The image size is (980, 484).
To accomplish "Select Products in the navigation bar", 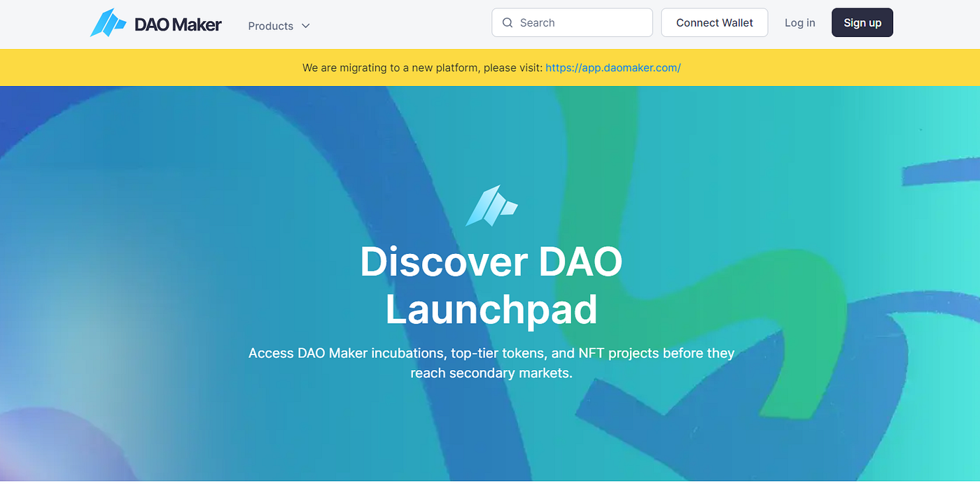I will [x=271, y=25].
